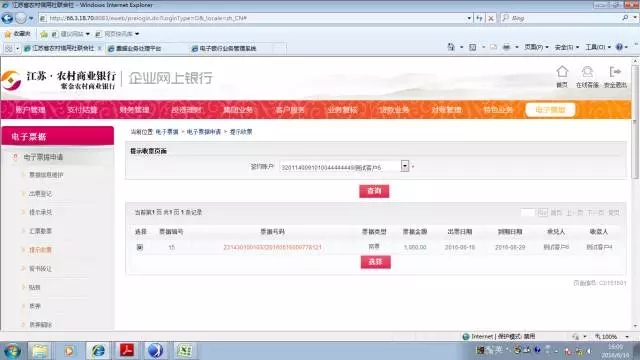The width and height of the screenshot is (640, 360).
Task: Open the red bill number link
Action: (273, 247)
